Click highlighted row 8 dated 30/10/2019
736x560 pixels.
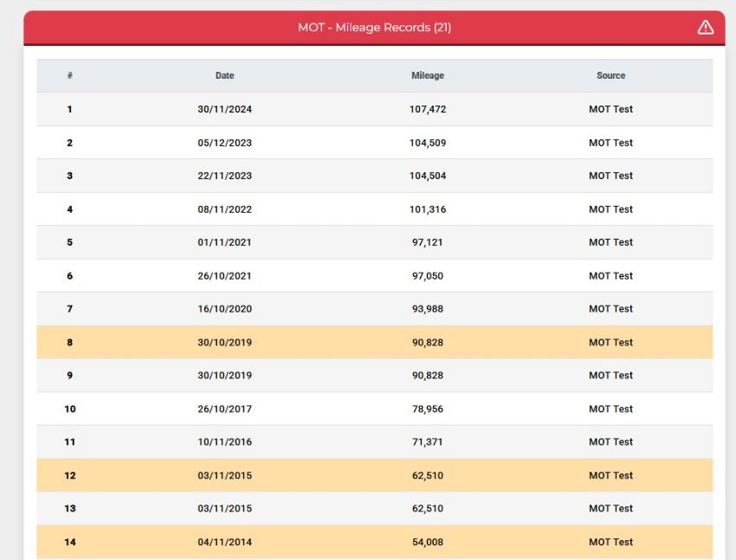tap(375, 343)
